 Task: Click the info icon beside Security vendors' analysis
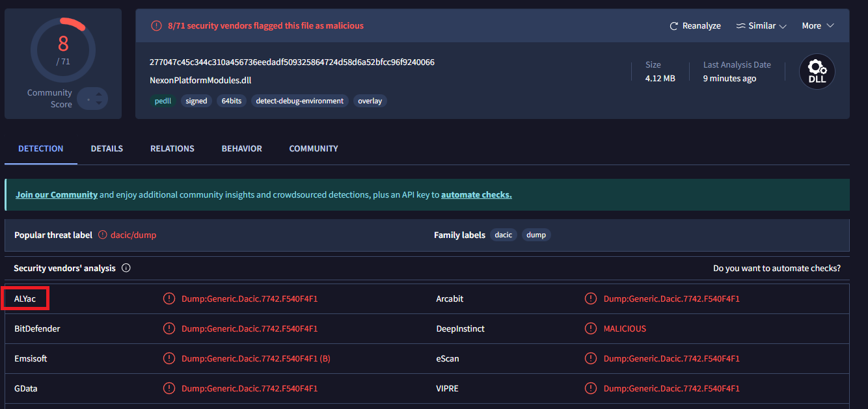coord(126,268)
